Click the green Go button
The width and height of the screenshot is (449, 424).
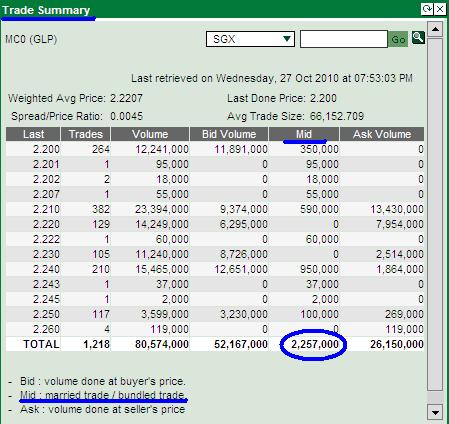[398, 39]
